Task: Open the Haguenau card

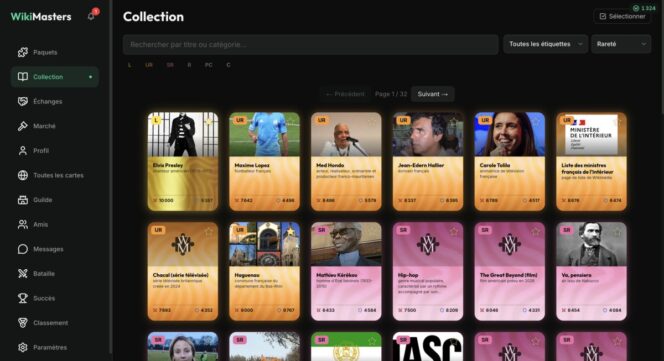Action: pyautogui.click(x=265, y=271)
